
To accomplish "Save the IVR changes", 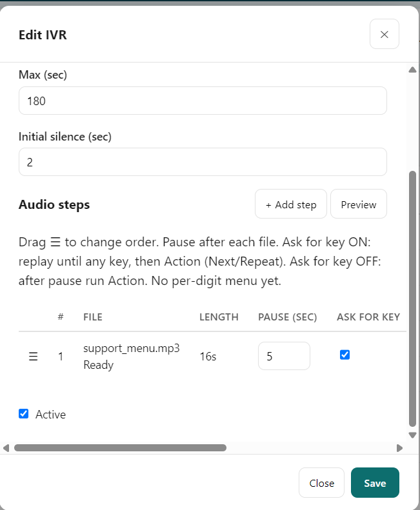I will (375, 483).
